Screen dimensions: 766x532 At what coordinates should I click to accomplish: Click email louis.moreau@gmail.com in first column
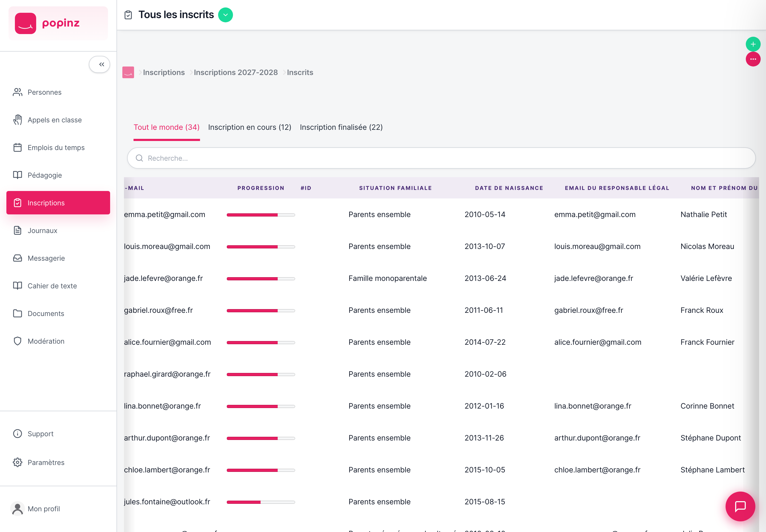167,246
